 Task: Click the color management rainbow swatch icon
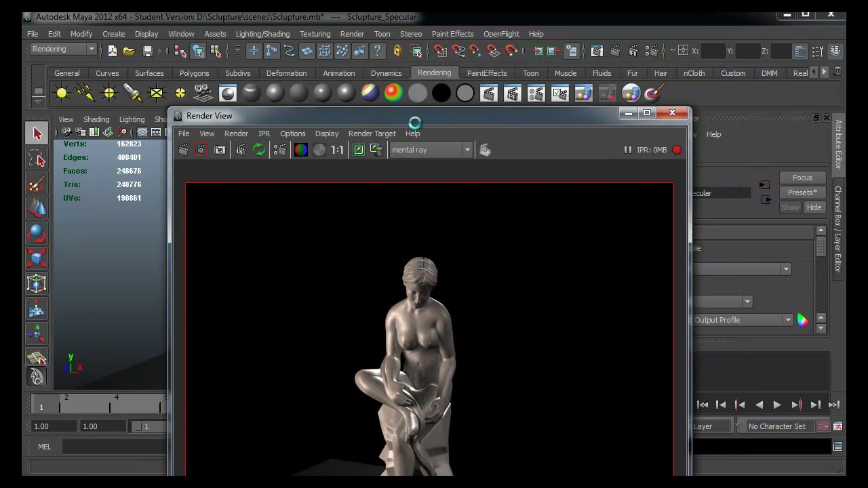pyautogui.click(x=803, y=320)
